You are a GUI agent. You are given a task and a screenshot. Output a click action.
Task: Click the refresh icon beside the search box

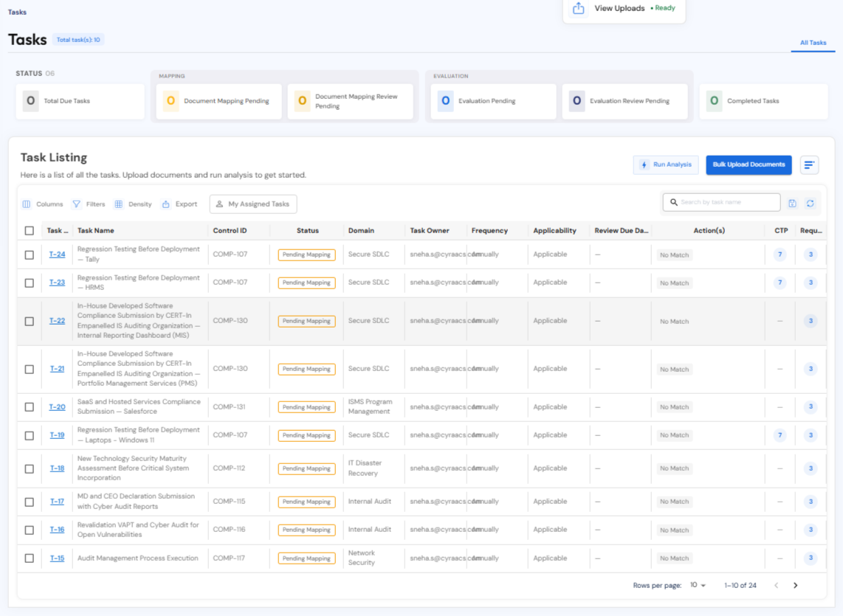coord(811,203)
